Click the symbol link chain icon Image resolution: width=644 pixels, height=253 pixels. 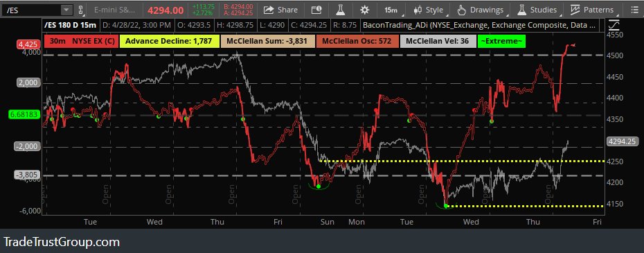coord(80,10)
